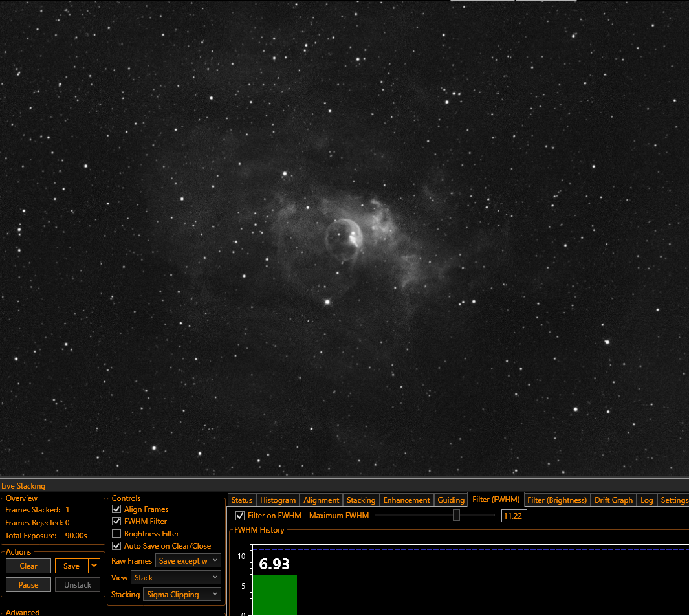
Task: Click the Frames Stacked: 1 text
Action: click(38, 510)
